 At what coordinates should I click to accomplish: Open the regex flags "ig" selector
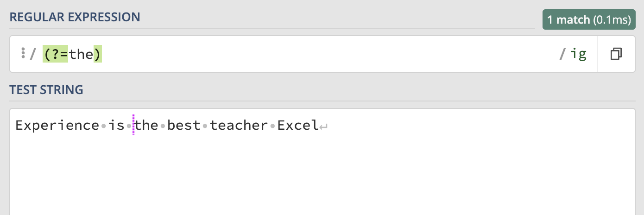click(578, 54)
